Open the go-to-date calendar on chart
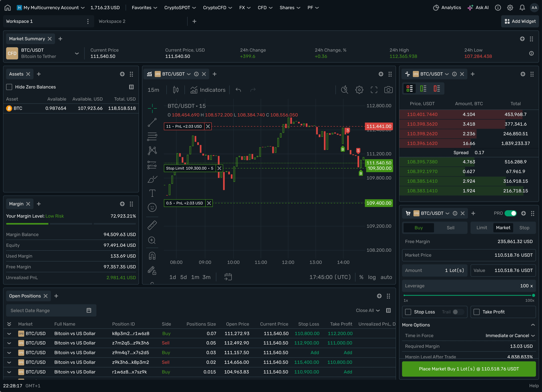 click(228, 277)
